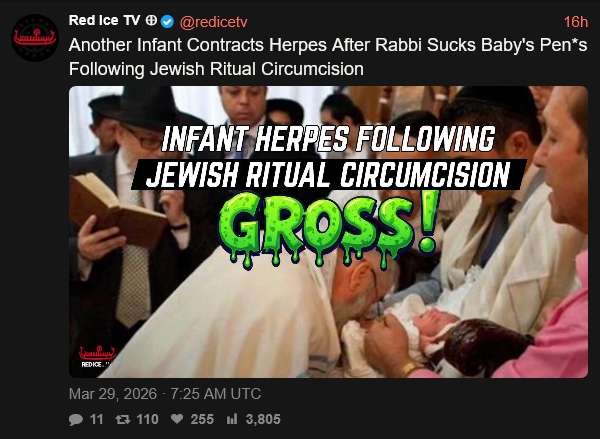Click the reply count 11
600x439 pixels.
[96, 419]
